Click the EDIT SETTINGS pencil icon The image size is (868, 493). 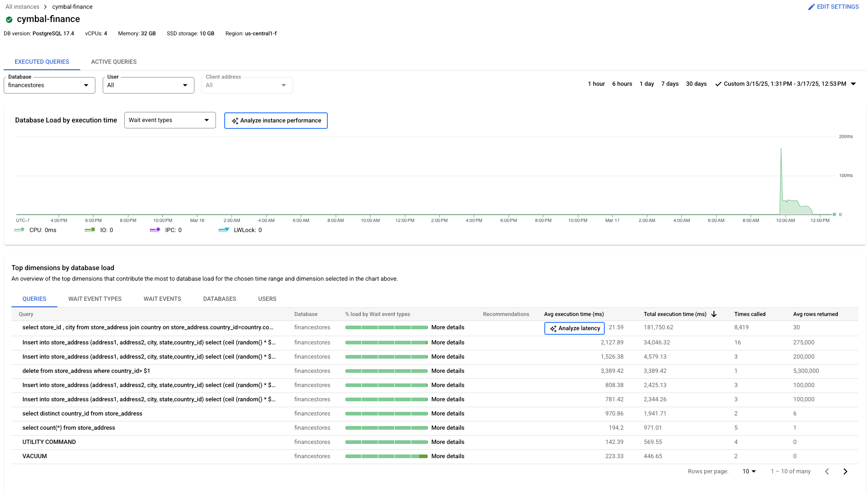click(x=812, y=6)
